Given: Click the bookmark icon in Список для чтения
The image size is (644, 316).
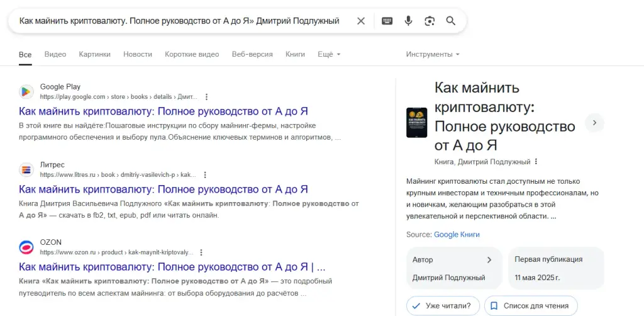Looking at the screenshot, I should (x=494, y=306).
